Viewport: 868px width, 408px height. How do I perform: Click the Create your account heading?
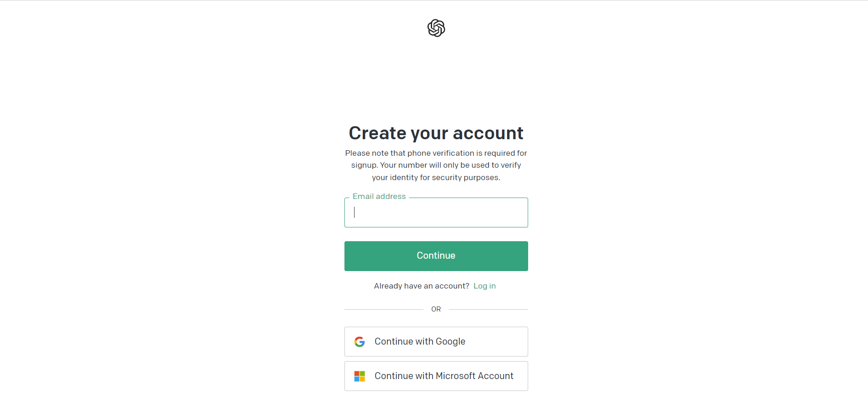pos(436,133)
